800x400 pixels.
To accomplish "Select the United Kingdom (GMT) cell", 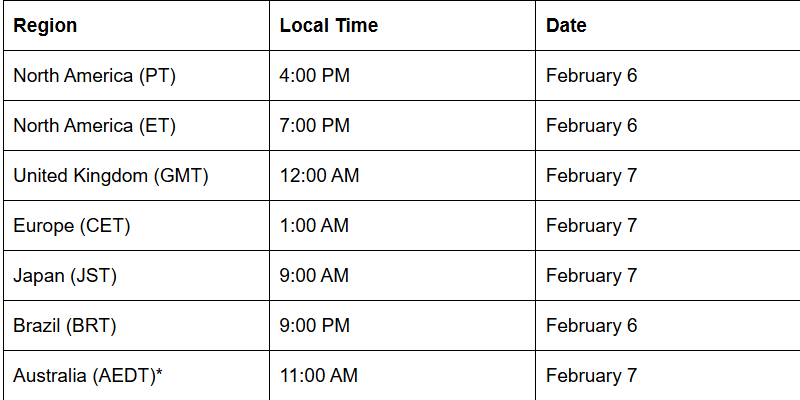I will tap(111, 176).
